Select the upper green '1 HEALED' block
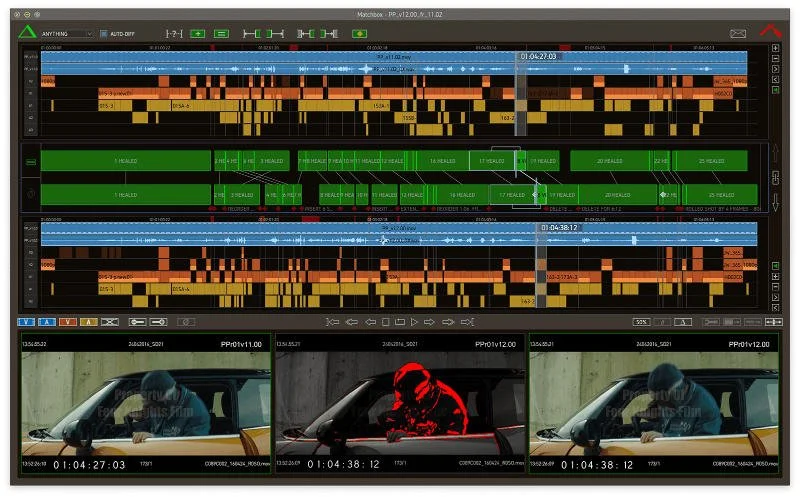The width and height of the screenshot is (800, 497). tap(126, 161)
